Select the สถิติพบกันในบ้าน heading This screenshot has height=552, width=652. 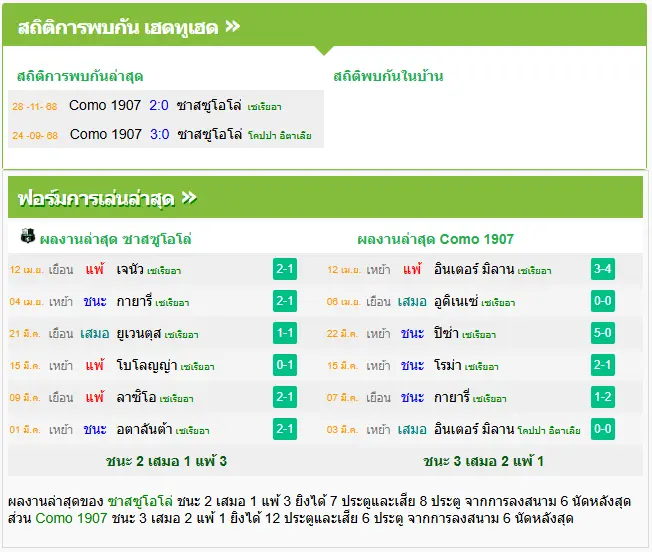tap(388, 76)
